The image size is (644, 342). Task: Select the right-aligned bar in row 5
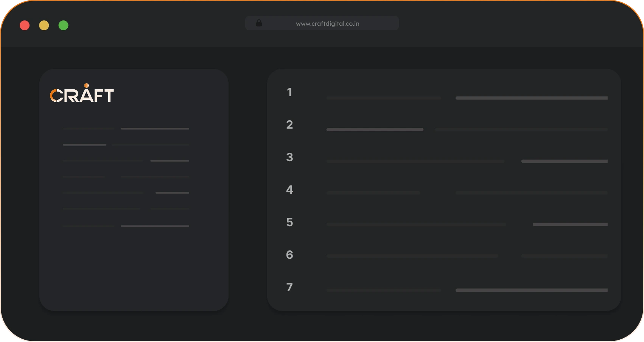click(570, 224)
